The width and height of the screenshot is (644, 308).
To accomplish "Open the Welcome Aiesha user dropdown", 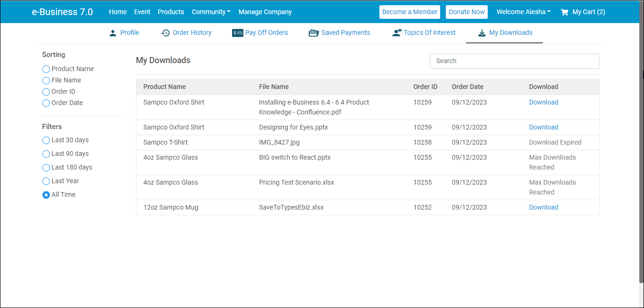I will click(x=523, y=12).
